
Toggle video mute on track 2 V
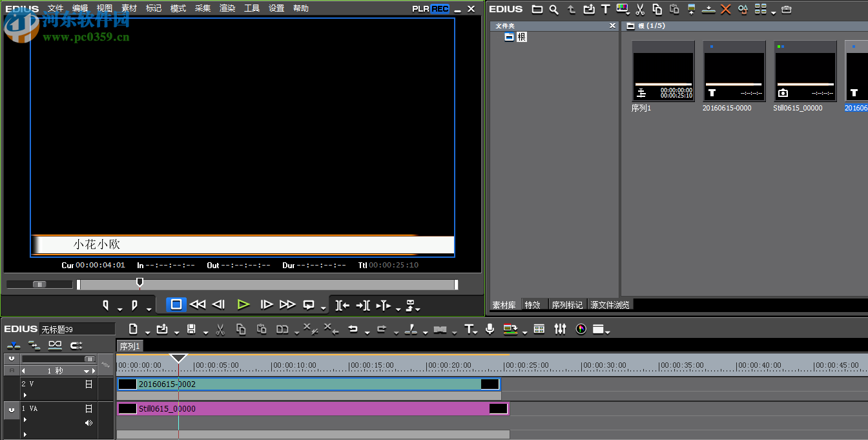click(88, 384)
